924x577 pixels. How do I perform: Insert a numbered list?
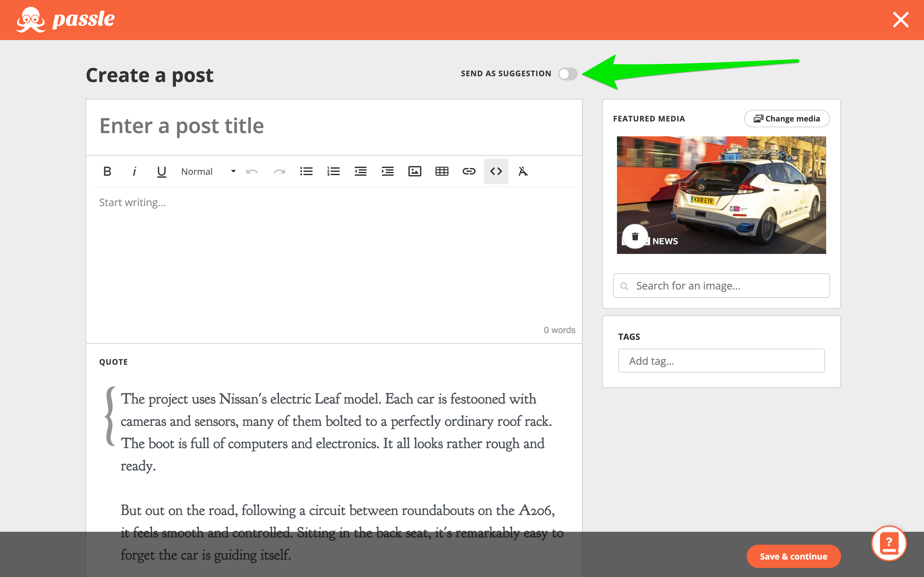click(x=333, y=171)
